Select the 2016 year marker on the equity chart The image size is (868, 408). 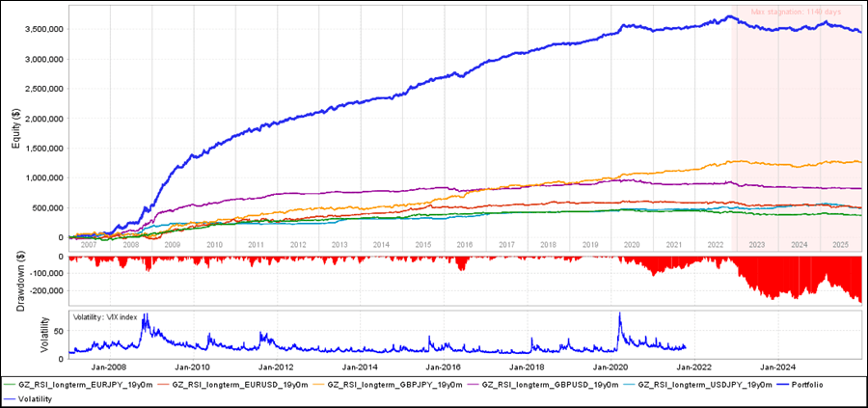coord(465,245)
